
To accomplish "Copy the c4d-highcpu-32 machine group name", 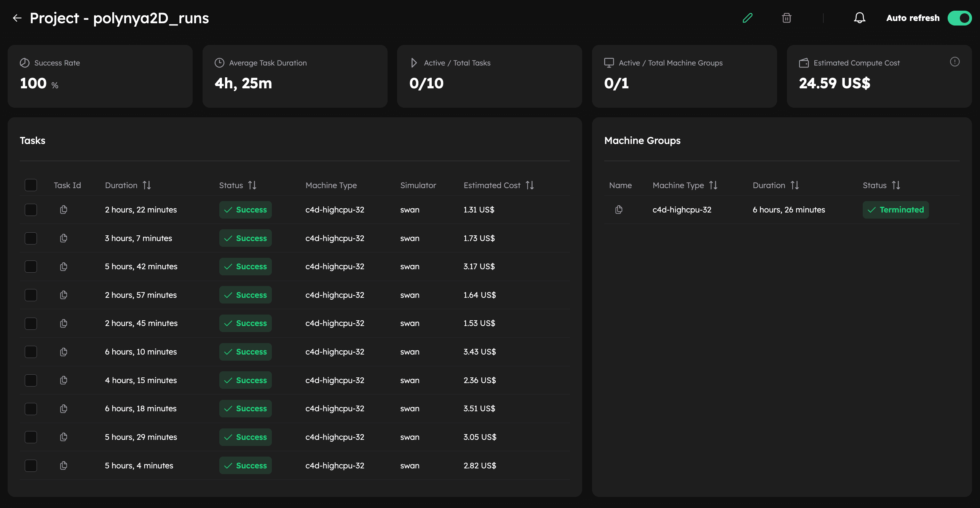I will (x=619, y=209).
